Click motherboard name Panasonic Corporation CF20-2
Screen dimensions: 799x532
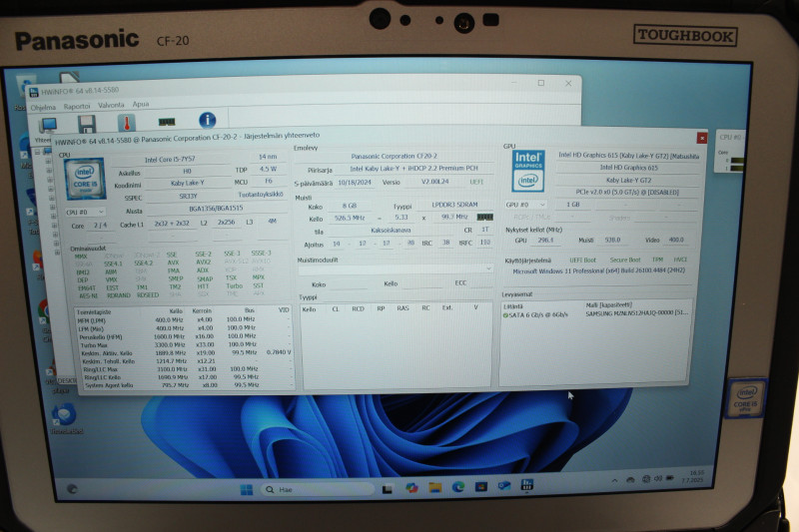(x=394, y=157)
